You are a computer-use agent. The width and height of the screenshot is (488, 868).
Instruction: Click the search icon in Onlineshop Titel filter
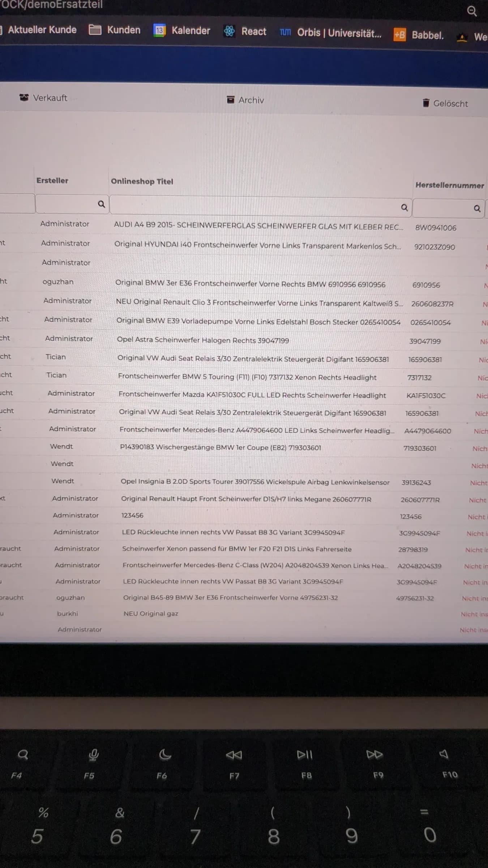pyautogui.click(x=404, y=207)
